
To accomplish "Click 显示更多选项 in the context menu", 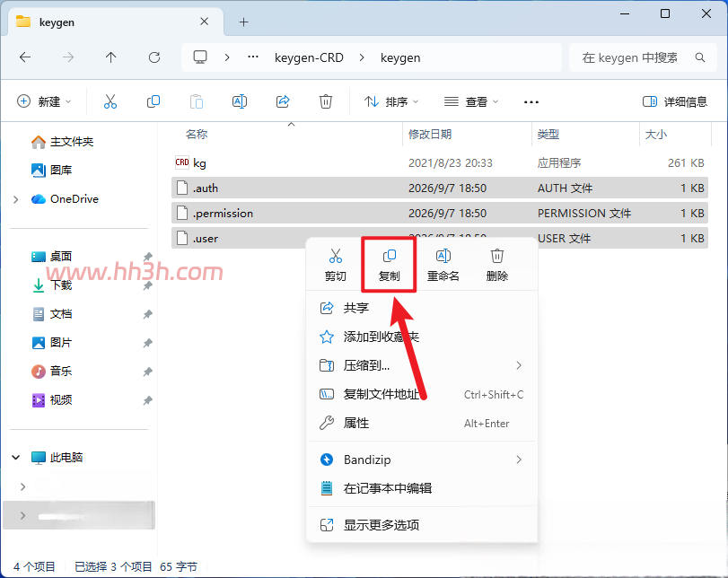I will (x=422, y=525).
